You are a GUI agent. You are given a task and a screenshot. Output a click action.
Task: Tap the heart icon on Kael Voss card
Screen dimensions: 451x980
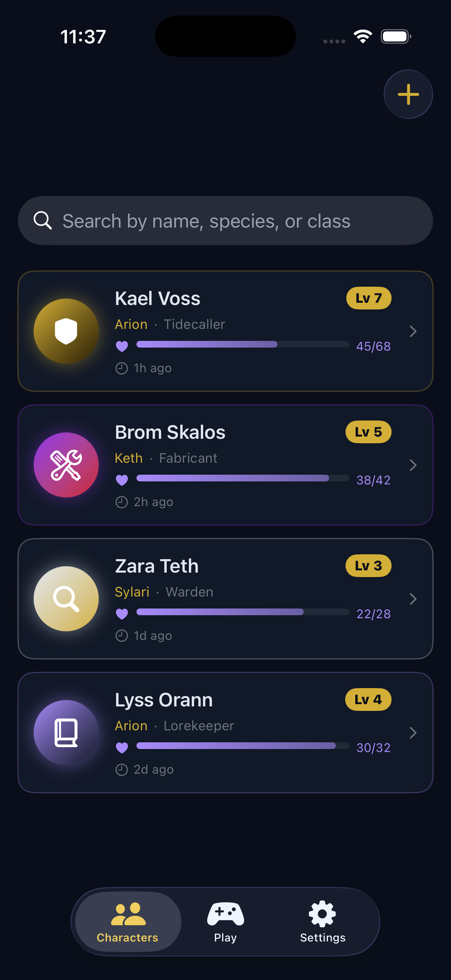(122, 346)
